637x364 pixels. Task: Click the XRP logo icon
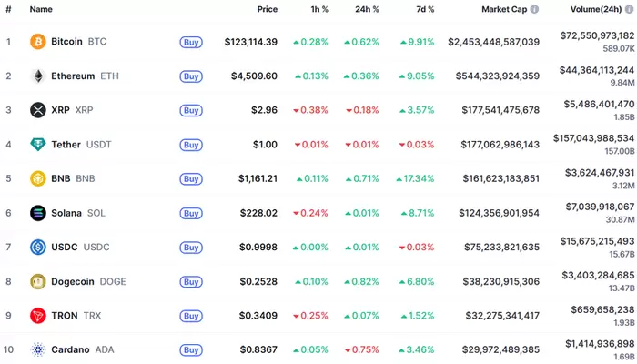tap(37, 110)
